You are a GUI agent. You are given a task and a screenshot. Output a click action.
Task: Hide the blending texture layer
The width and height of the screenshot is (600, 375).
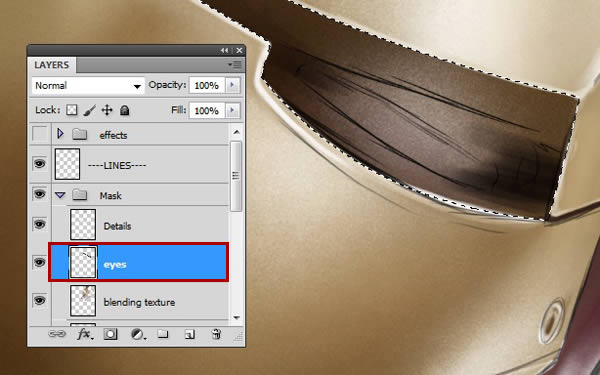coord(39,300)
